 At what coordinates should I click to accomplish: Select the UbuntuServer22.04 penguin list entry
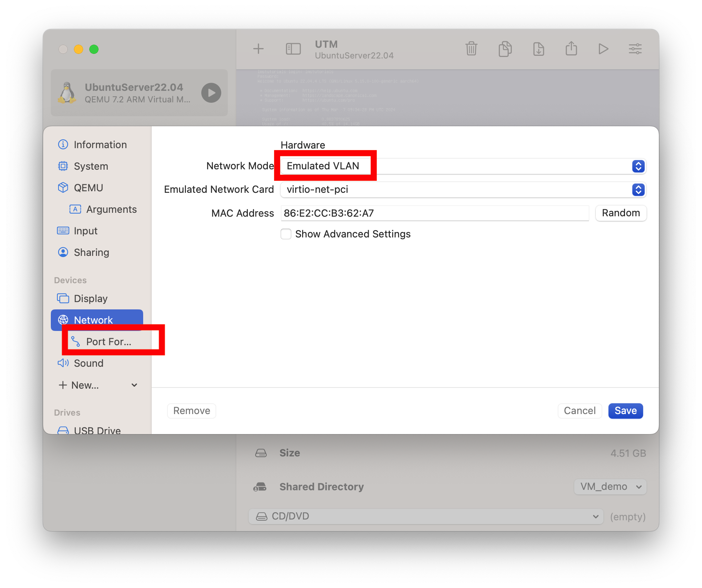139,93
